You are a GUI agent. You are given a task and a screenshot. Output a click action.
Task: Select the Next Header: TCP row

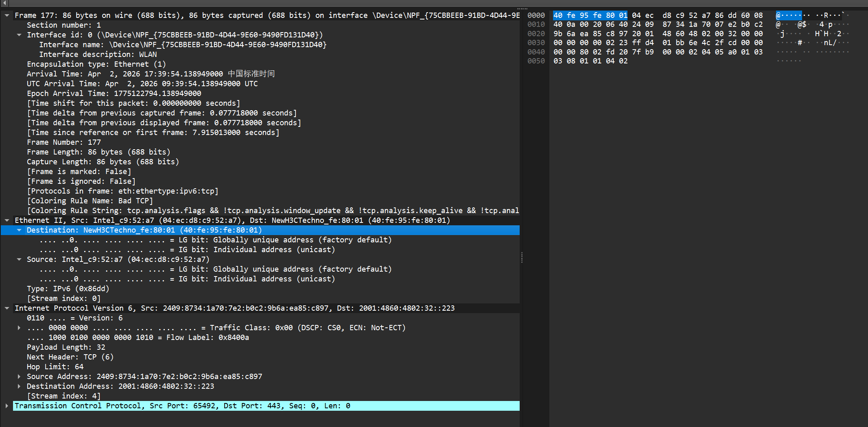(x=70, y=357)
